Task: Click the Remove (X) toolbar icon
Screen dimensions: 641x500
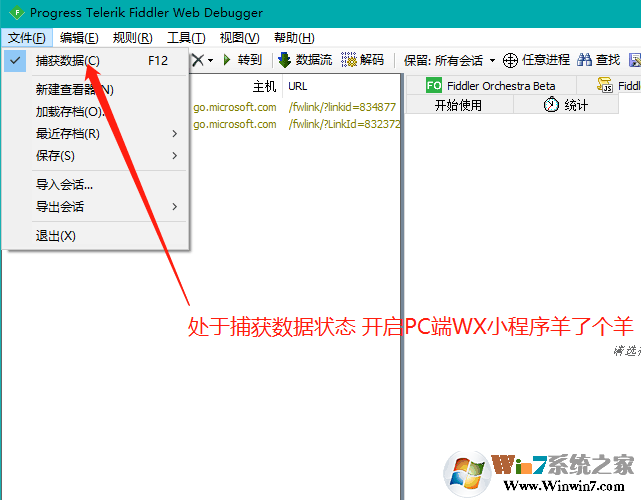Action: pyautogui.click(x=198, y=60)
